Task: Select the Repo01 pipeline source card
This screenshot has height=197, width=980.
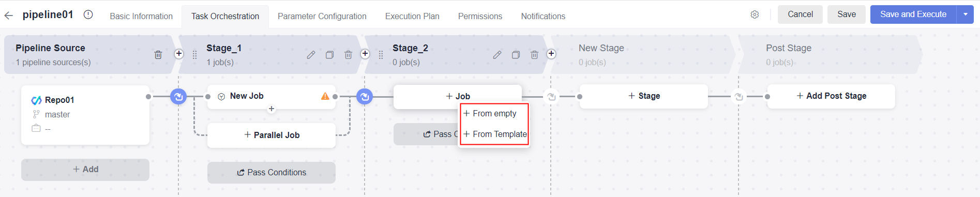Action: click(x=85, y=115)
